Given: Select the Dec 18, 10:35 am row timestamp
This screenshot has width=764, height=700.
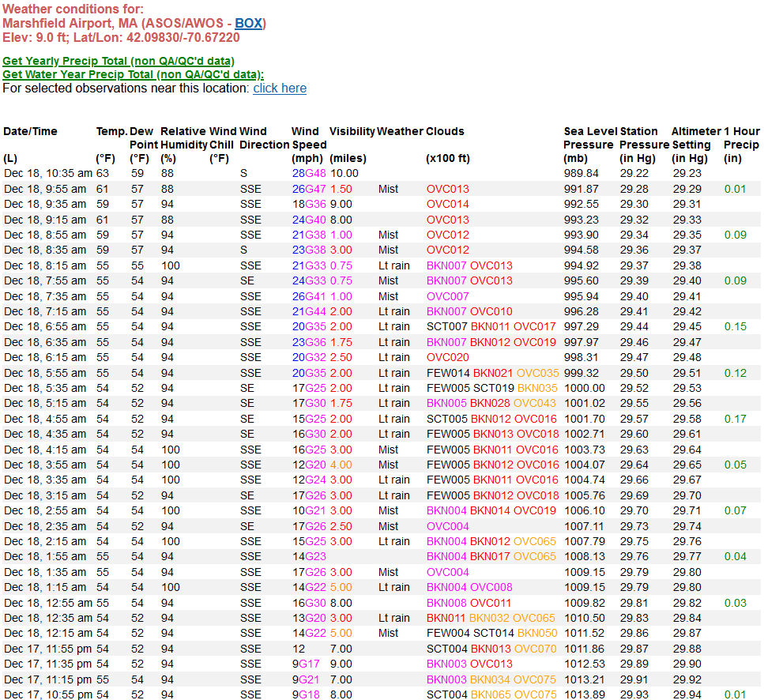Looking at the screenshot, I should point(48,173).
